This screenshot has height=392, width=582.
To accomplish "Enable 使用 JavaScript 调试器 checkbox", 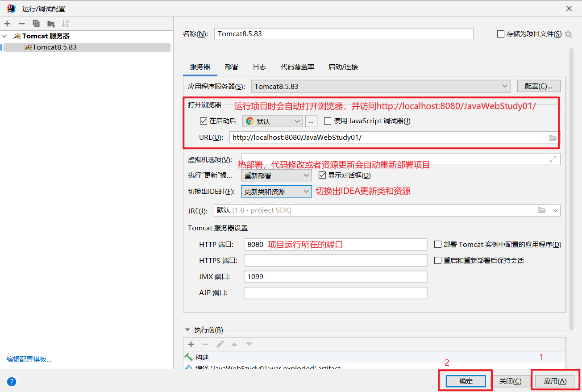I will point(328,121).
